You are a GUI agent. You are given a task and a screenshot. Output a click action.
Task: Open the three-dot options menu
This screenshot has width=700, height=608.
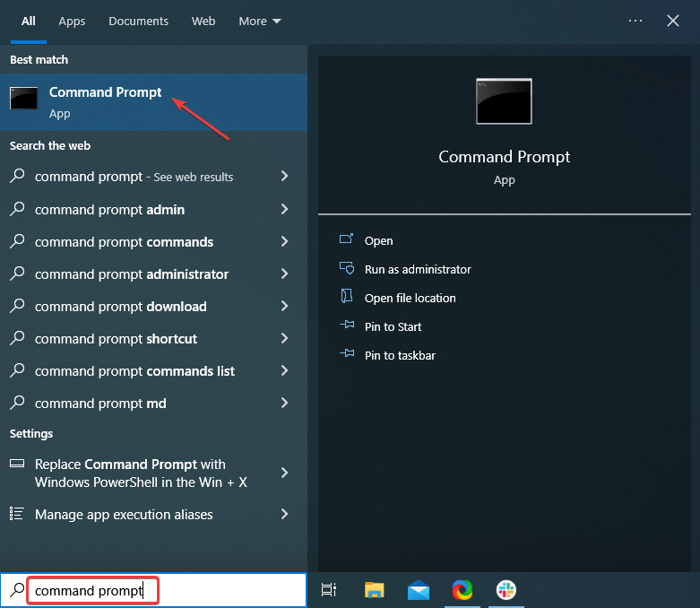[x=635, y=21]
